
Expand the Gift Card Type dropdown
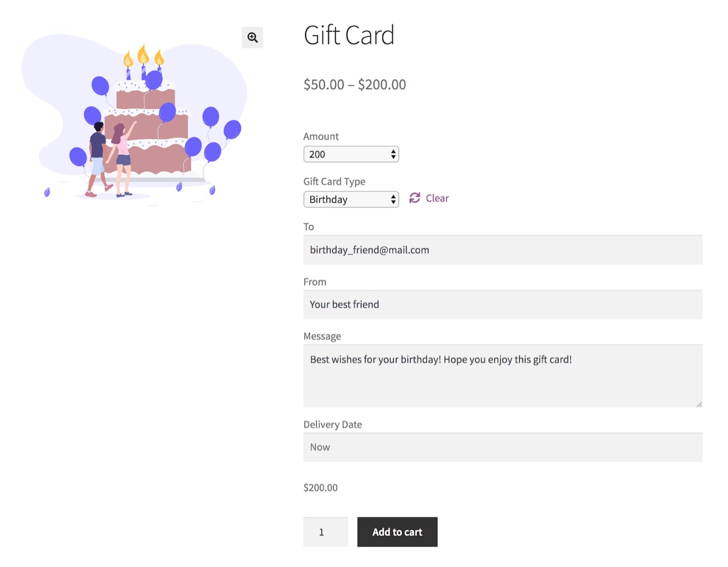tap(351, 199)
